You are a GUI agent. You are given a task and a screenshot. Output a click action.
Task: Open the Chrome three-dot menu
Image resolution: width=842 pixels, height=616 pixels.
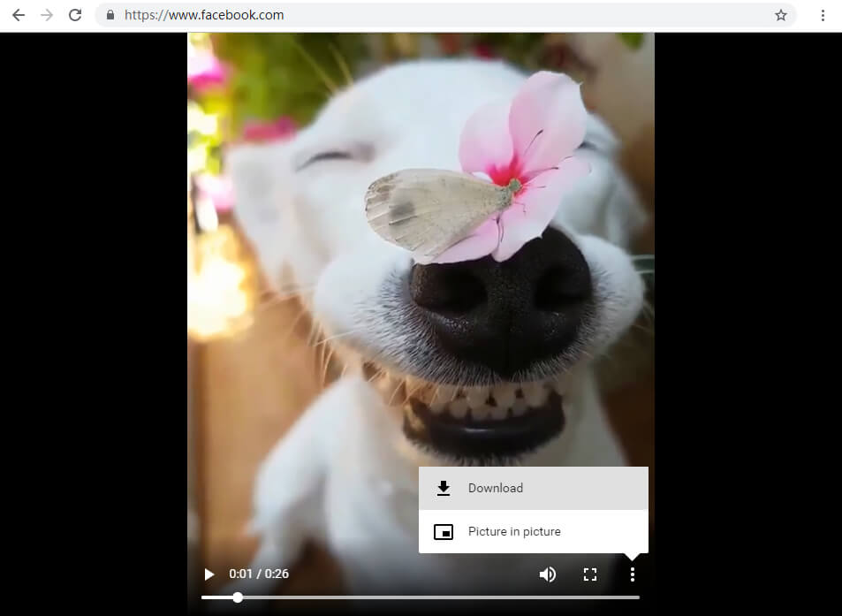(823, 15)
